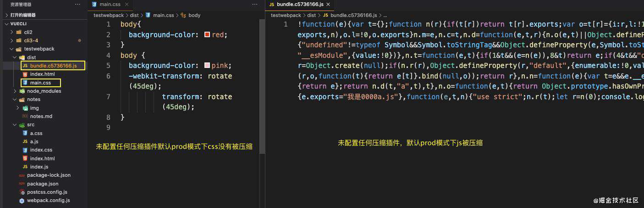Expand the node_modules folder
Viewport: 644px width, 208px height.
[x=16, y=91]
